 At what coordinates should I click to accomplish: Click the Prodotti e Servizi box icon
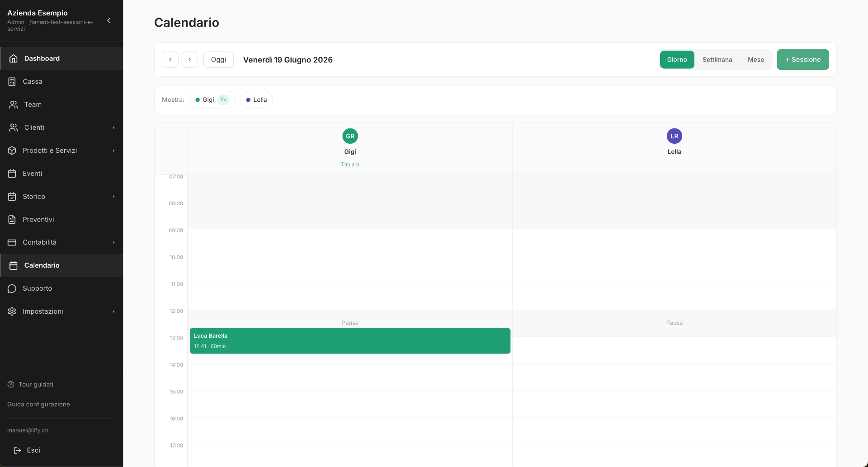pyautogui.click(x=12, y=151)
